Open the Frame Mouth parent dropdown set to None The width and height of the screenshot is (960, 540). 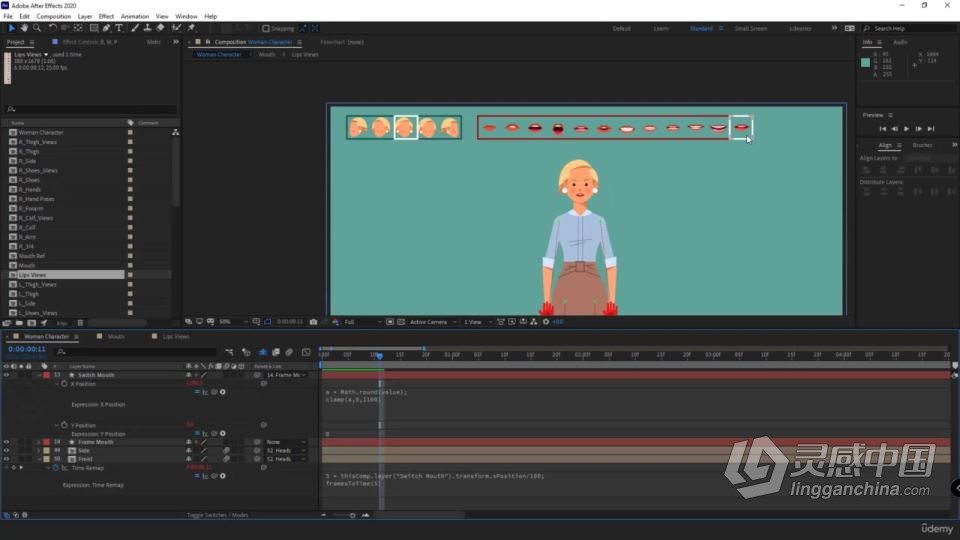285,442
